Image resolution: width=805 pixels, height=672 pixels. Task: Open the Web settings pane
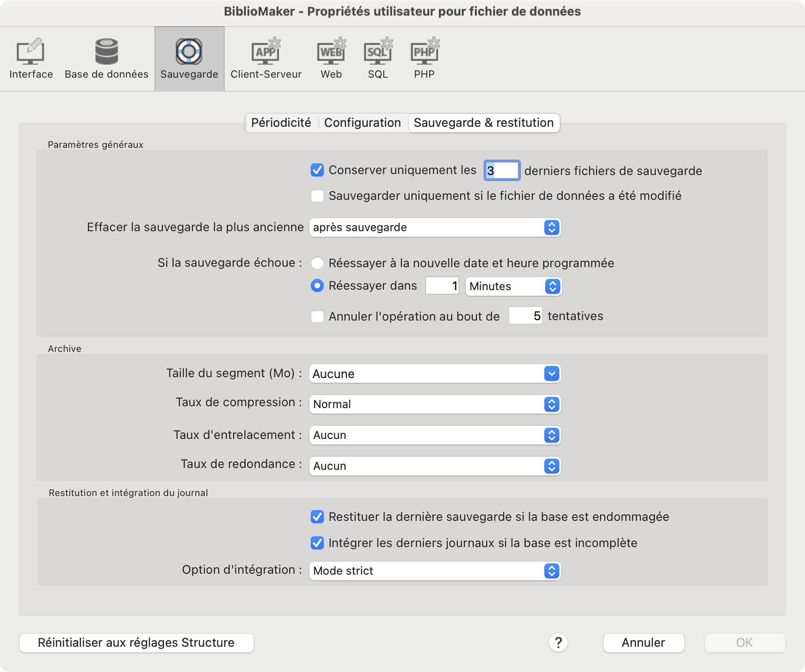point(331,59)
